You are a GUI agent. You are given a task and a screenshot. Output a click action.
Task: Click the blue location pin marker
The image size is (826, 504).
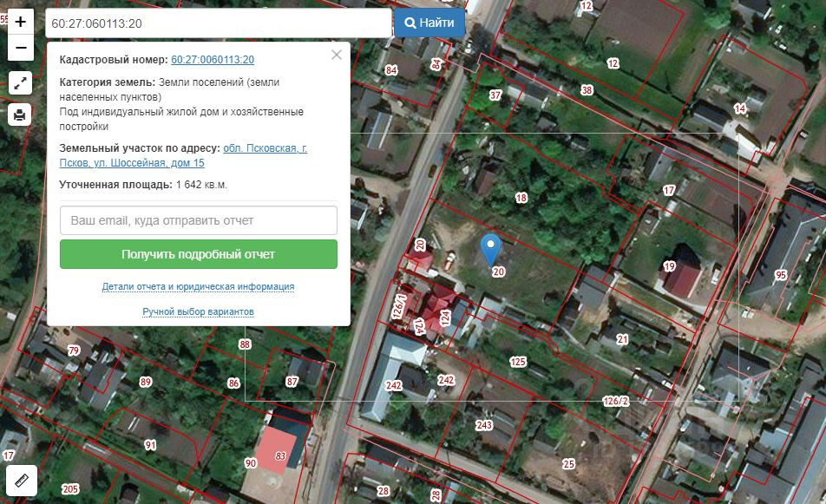pos(490,250)
